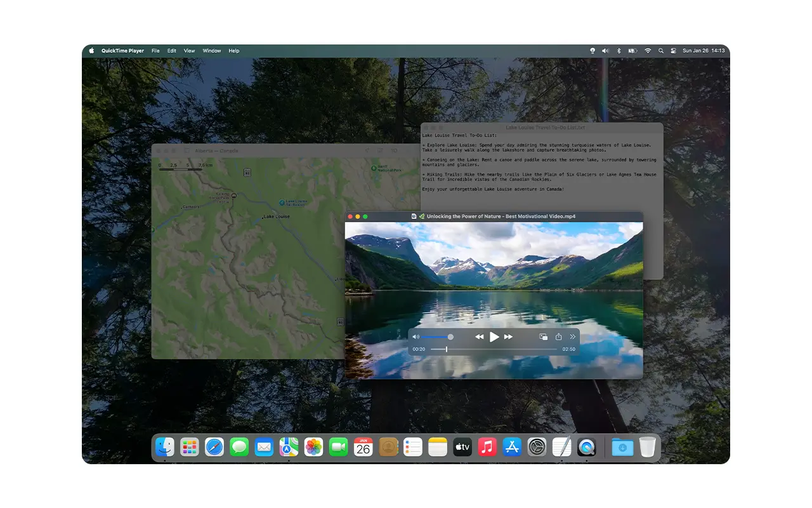This screenshot has height=508, width=812.
Task: Open System Settings from the Dock
Action: pos(537,447)
